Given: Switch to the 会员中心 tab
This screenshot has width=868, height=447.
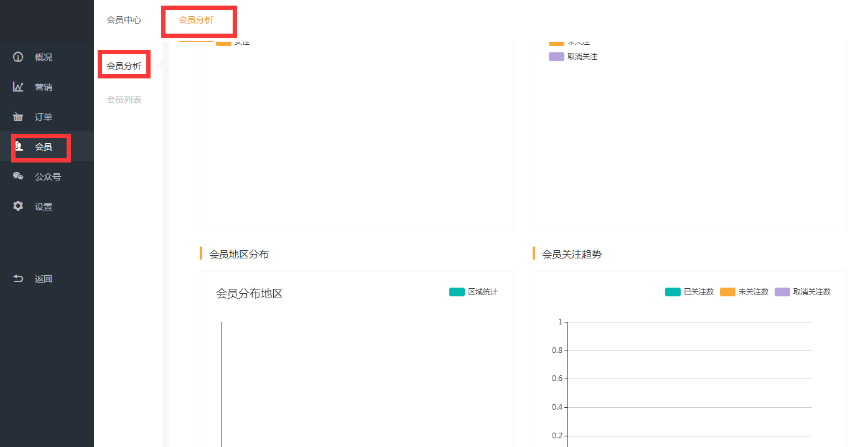Looking at the screenshot, I should pos(124,20).
